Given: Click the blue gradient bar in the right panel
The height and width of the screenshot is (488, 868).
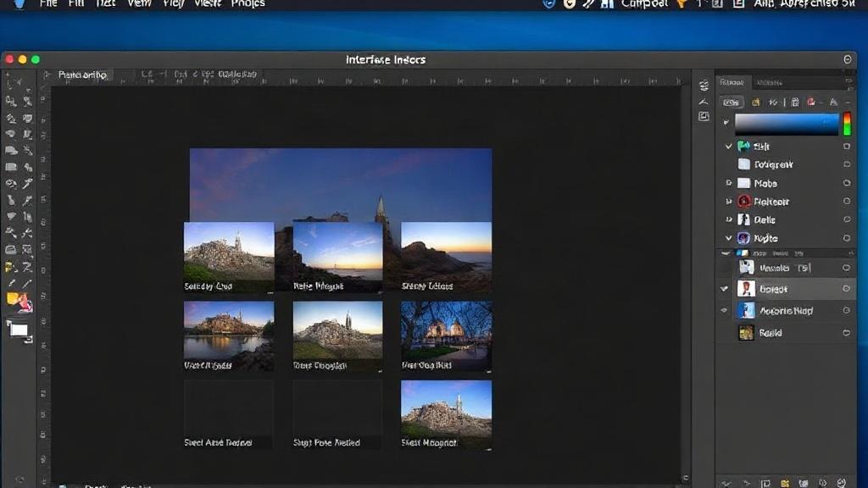Looking at the screenshot, I should pyautogui.click(x=787, y=124).
